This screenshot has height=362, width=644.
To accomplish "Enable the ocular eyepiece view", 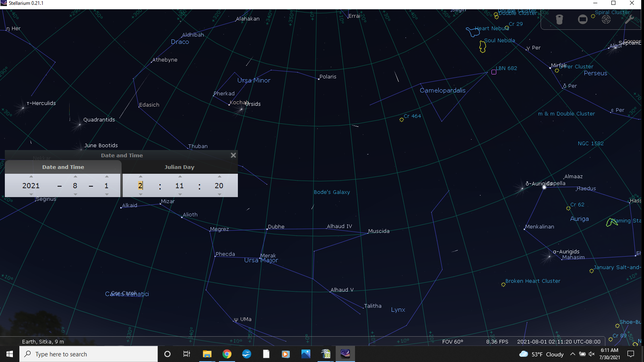I will (559, 19).
